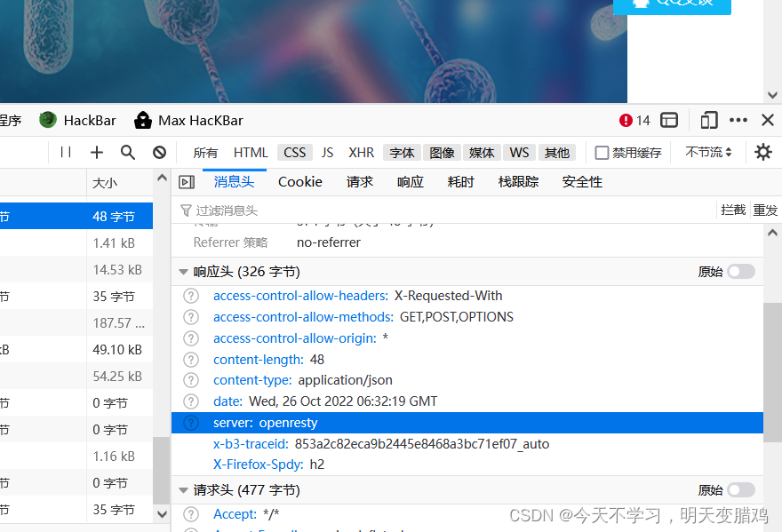Collapse the 请求头 request headers section
This screenshot has width=782, height=532.
pyautogui.click(x=183, y=489)
